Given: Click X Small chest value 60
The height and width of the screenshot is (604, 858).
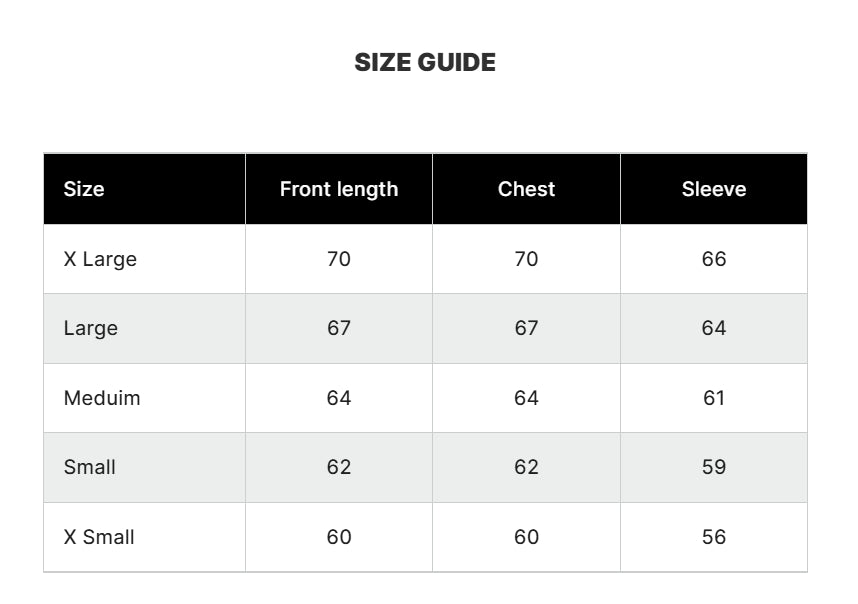Looking at the screenshot, I should coord(526,537).
